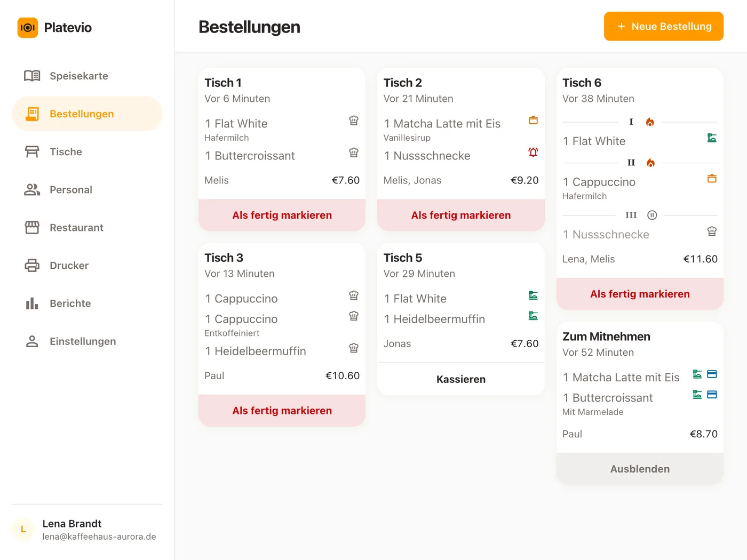Screen dimensions: 747x560
Task: Hide the Zum Mitnehmen order with Ausblenden
Action: pos(640,469)
